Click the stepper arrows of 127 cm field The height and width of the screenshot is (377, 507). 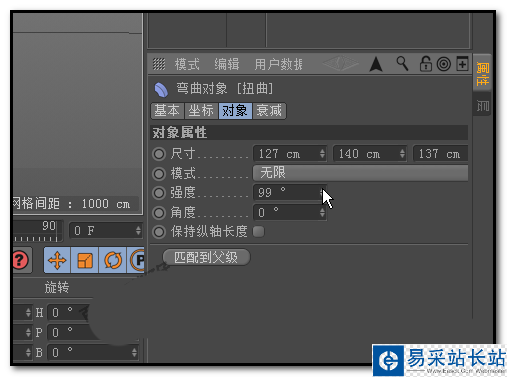point(322,154)
